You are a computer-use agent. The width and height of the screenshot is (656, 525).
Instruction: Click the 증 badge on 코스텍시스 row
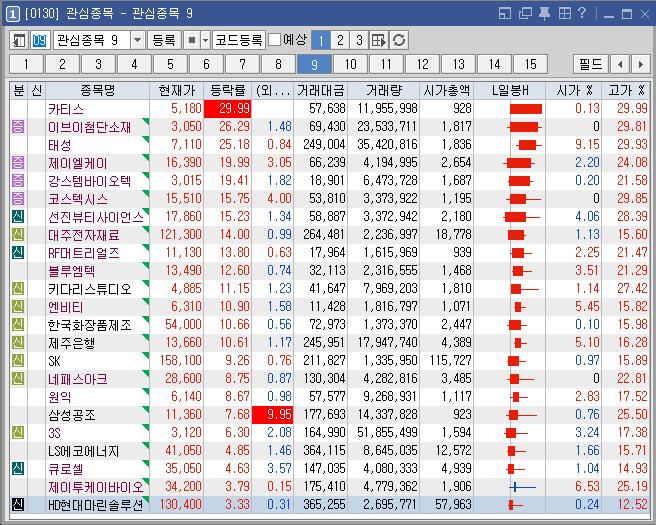pyautogui.click(x=18, y=198)
